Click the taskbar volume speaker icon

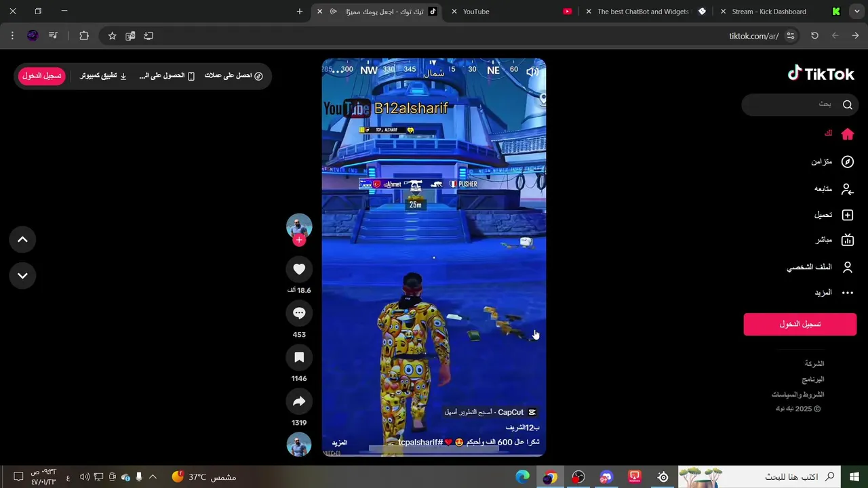(x=85, y=477)
